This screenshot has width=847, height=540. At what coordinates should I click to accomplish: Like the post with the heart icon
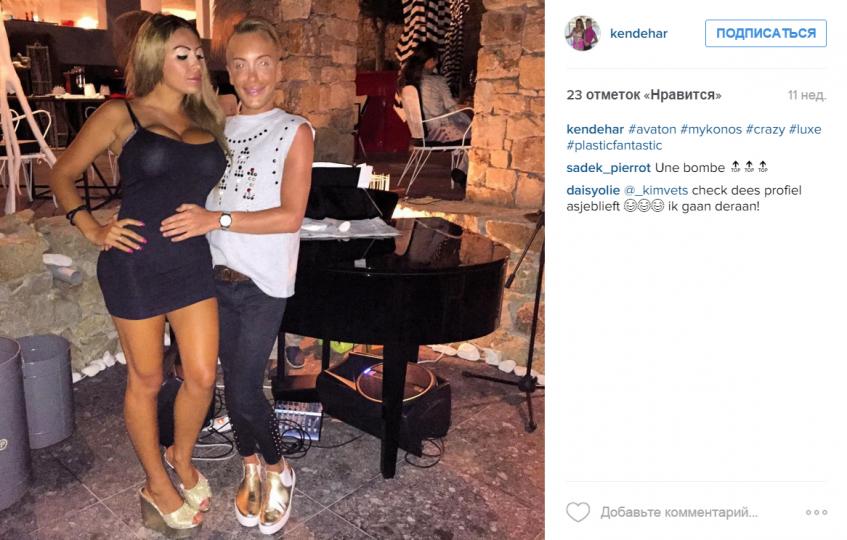click(x=577, y=511)
